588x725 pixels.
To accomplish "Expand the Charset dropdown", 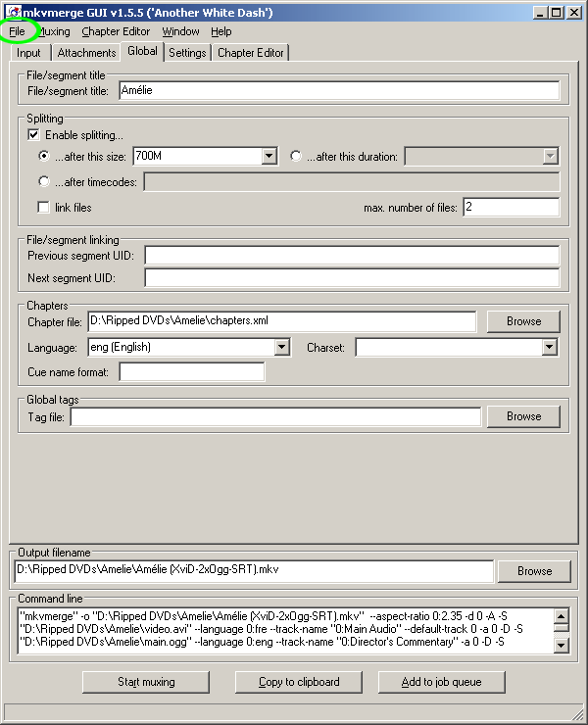I will click(549, 347).
